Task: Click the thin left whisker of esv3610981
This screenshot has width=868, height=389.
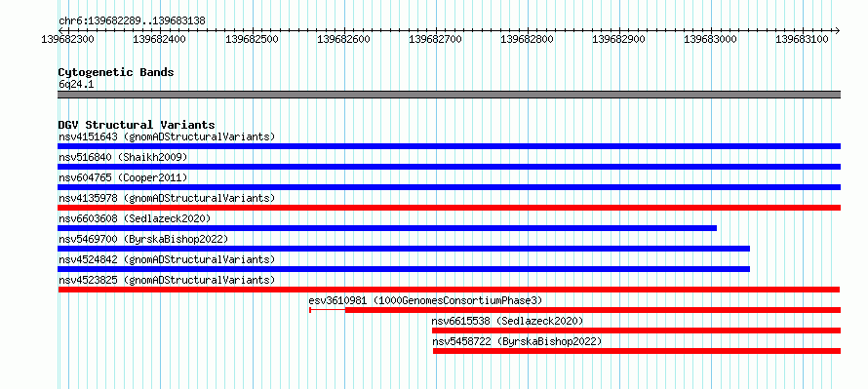Action: click(x=327, y=310)
